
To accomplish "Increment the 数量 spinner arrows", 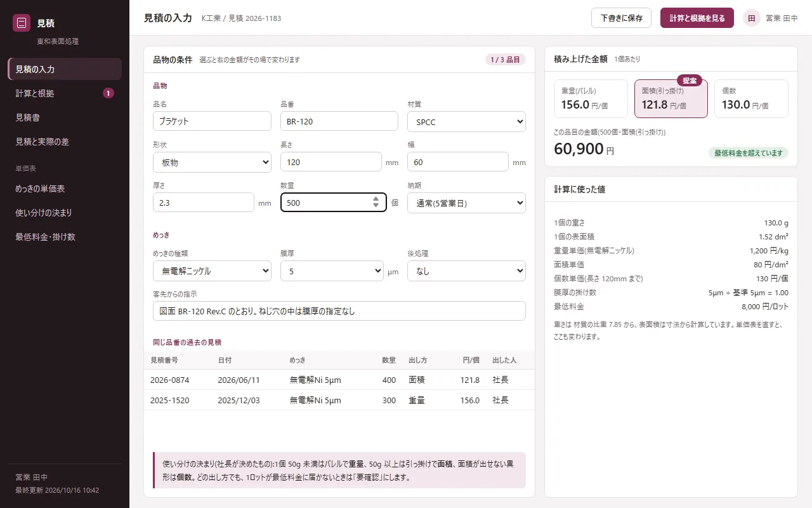I will 376,199.
